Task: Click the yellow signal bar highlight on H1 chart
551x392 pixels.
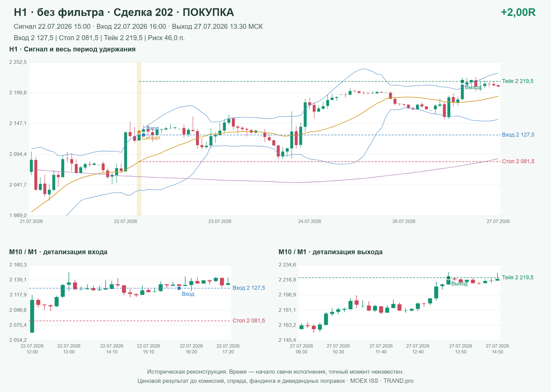Action: (139, 139)
